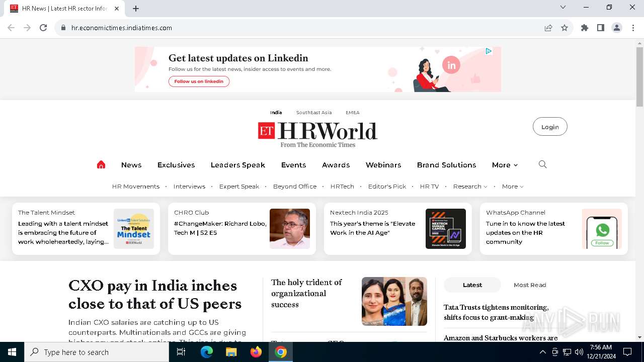Open the Chrome extensions puzzle icon
The height and width of the screenshot is (362, 644).
point(585,28)
